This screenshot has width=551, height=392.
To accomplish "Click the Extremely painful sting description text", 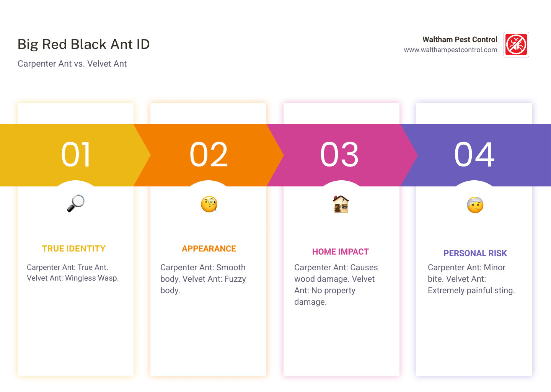I will click(x=471, y=291).
